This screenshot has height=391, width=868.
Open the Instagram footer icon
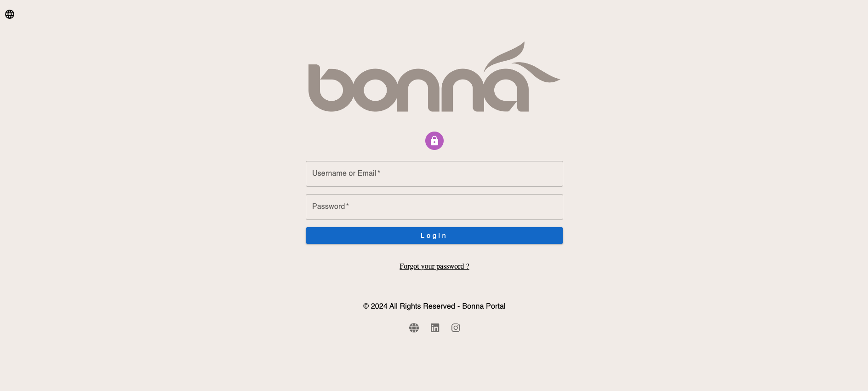[x=456, y=328]
